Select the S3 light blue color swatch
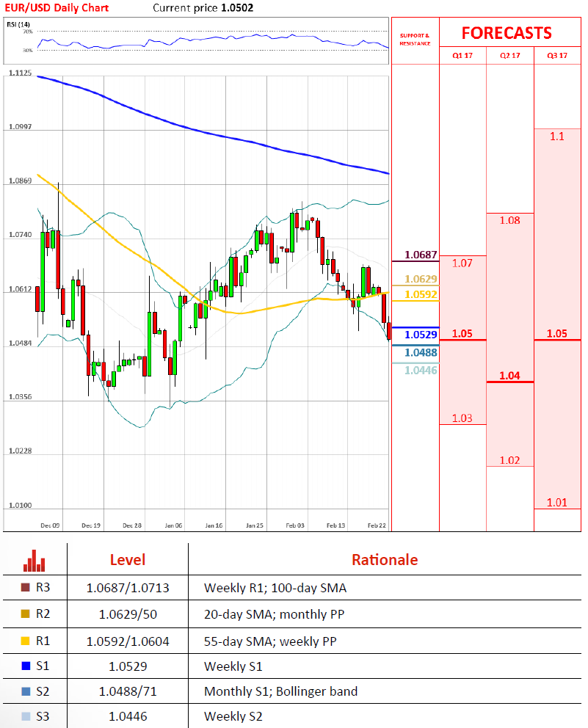 (x=26, y=716)
